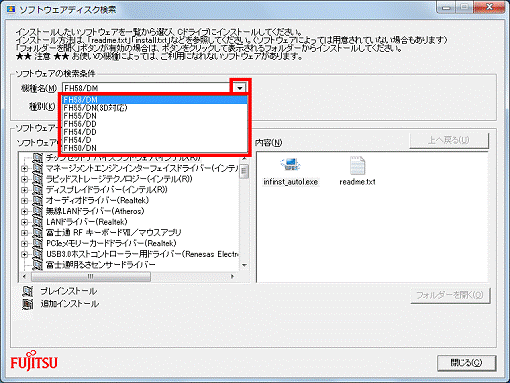510x383 pixels.
Task: Click icon beside 無線LANドライバー(Atheros)
Action: click(38, 211)
